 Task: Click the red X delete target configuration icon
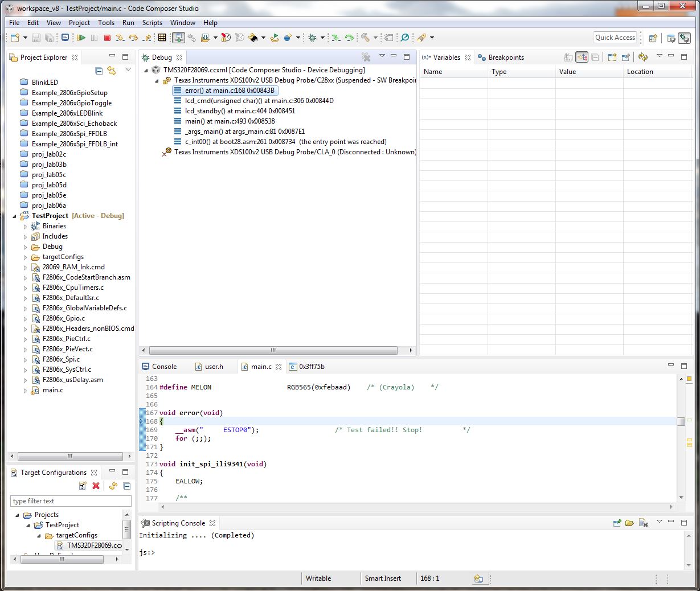pos(96,486)
